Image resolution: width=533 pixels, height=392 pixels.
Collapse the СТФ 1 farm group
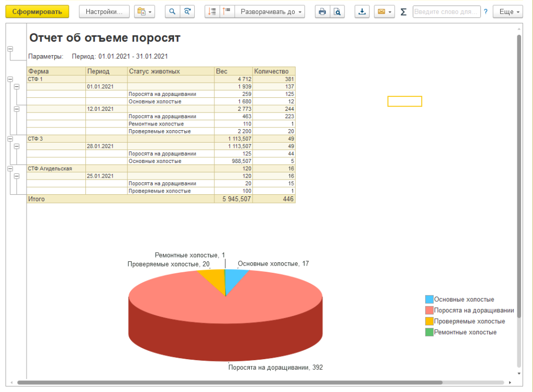[x=10, y=79]
